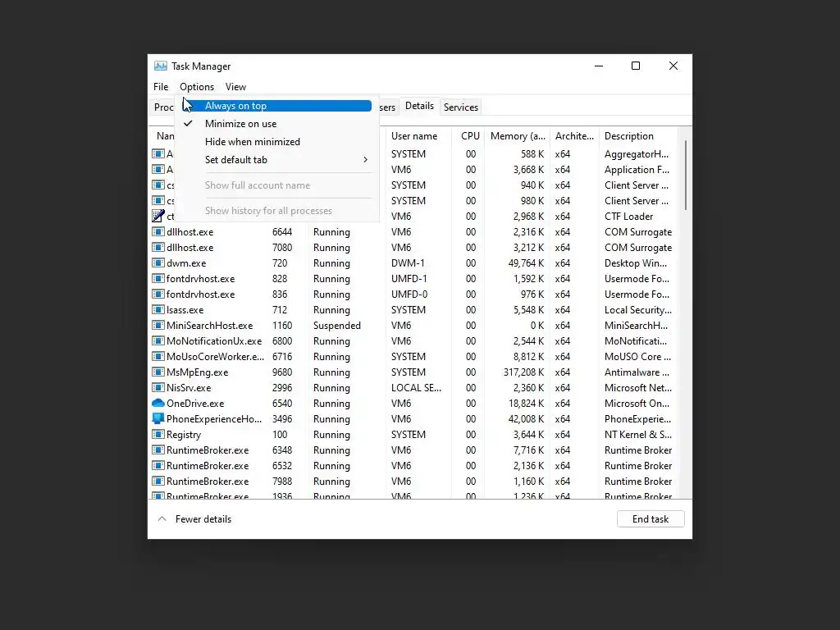Click the OneDrive.exe cloud icon
Viewport: 840px width, 630px height.
[158, 403]
